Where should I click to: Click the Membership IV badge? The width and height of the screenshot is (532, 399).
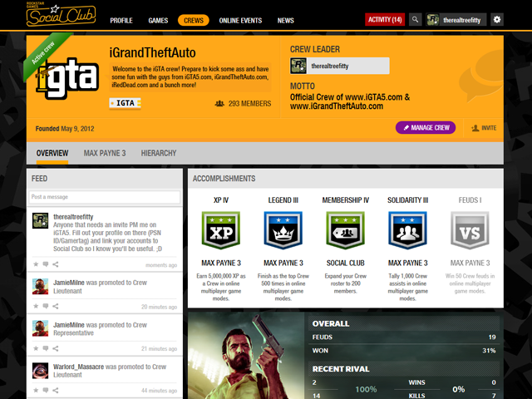pos(346,230)
